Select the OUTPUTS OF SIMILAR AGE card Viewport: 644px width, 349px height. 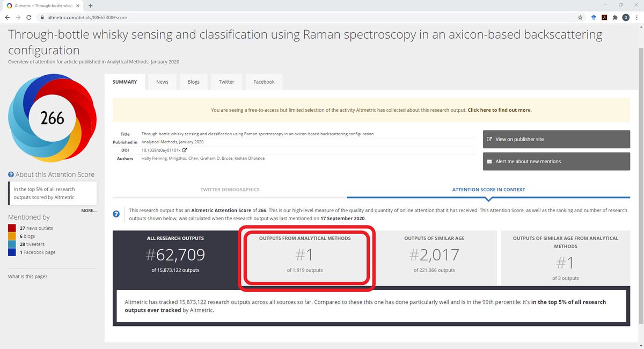(434, 258)
